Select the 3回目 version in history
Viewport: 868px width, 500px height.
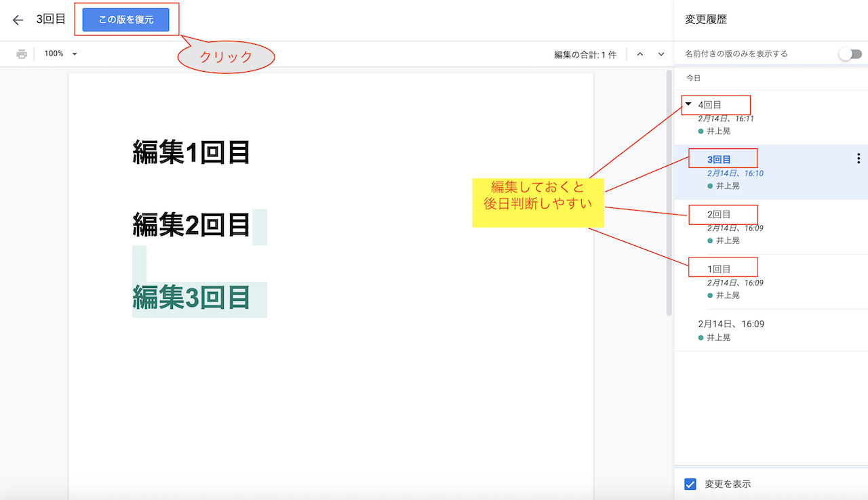[x=719, y=160]
